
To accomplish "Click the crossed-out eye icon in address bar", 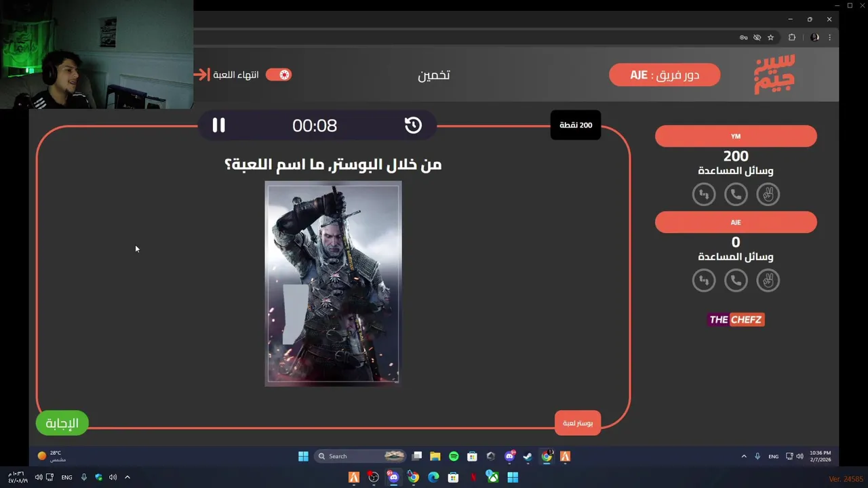I will (x=757, y=37).
